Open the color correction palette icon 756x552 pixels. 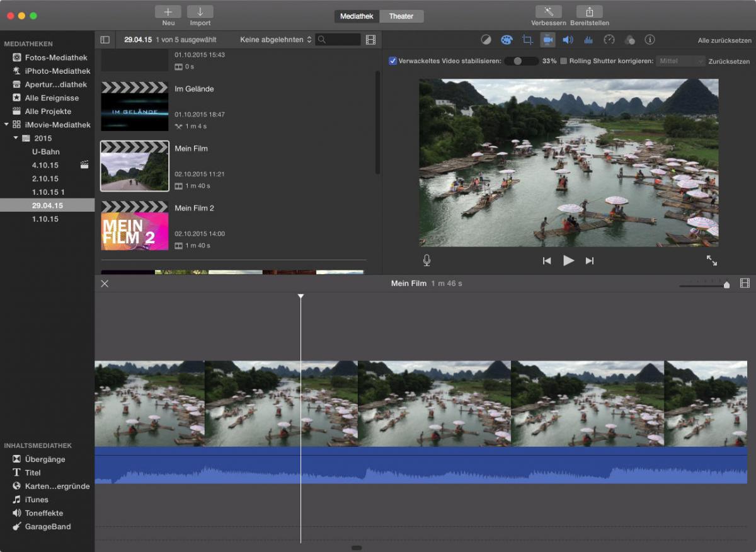point(507,40)
